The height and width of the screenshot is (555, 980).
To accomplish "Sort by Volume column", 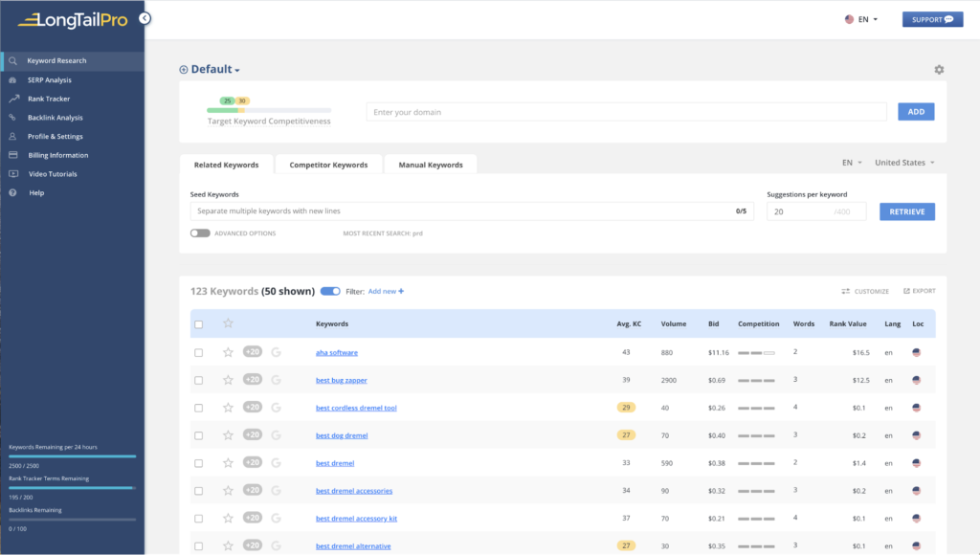I will pos(673,323).
